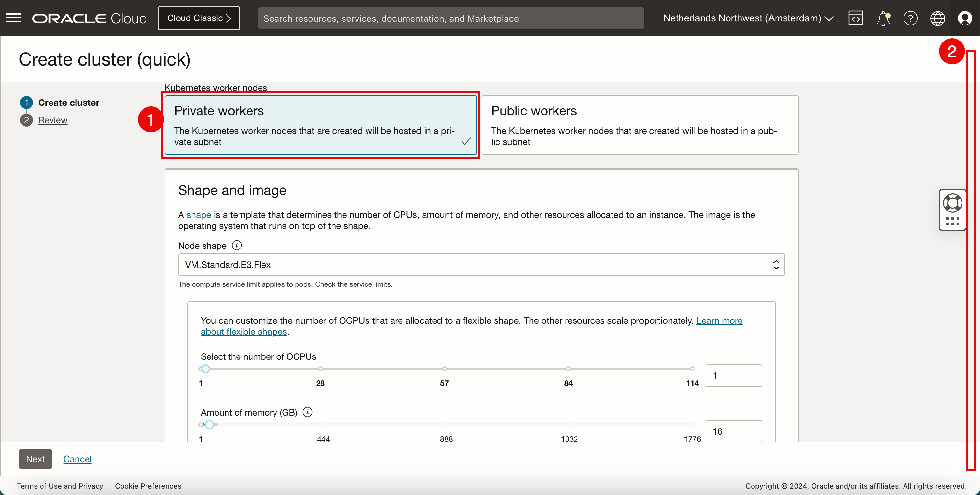Open the language globe menu
980x495 pixels.
click(938, 18)
